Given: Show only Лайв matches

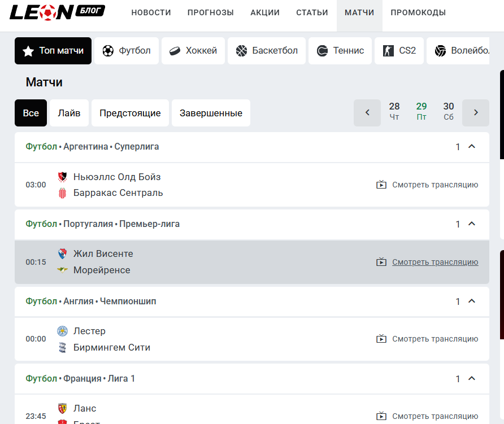Looking at the screenshot, I should pos(69,113).
